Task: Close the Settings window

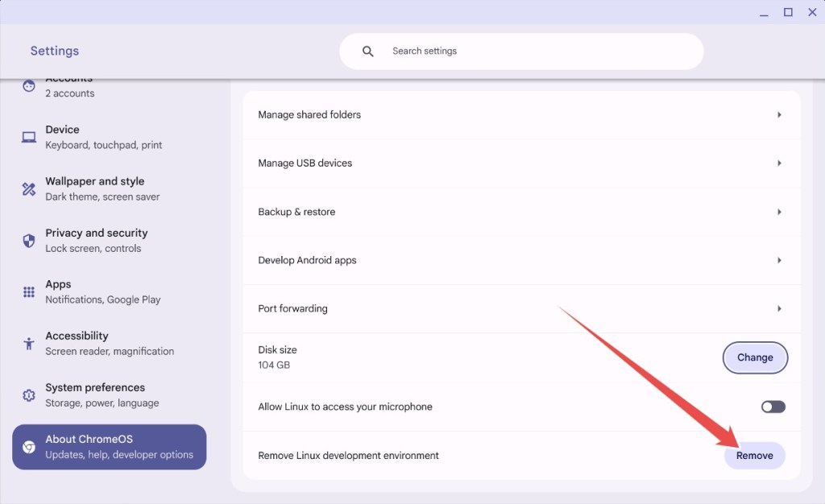Action: [x=812, y=12]
